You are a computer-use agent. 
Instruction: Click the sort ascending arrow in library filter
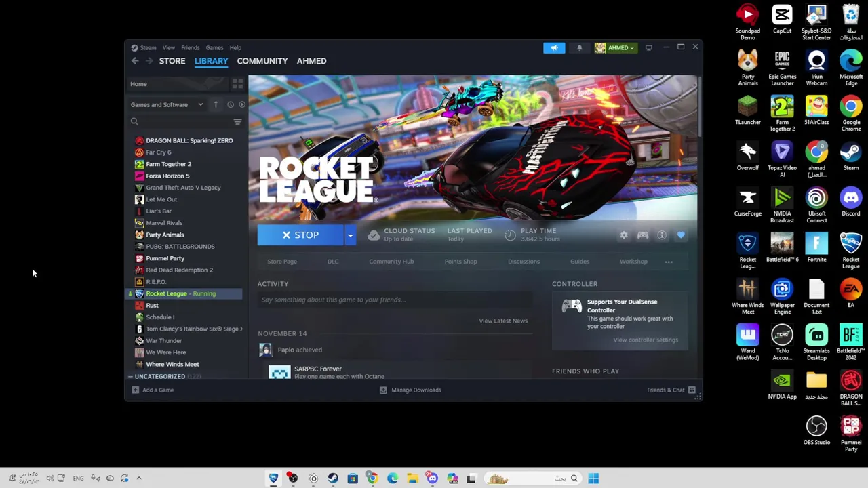point(216,104)
